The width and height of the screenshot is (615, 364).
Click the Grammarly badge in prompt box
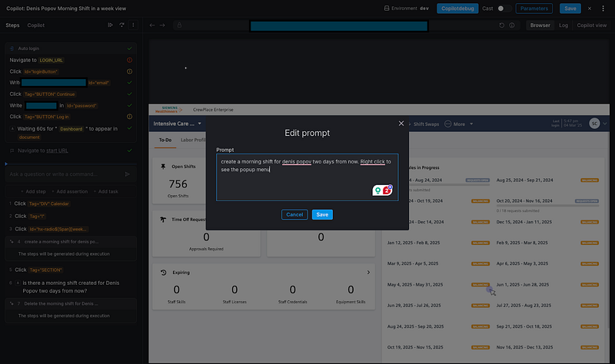click(x=382, y=190)
